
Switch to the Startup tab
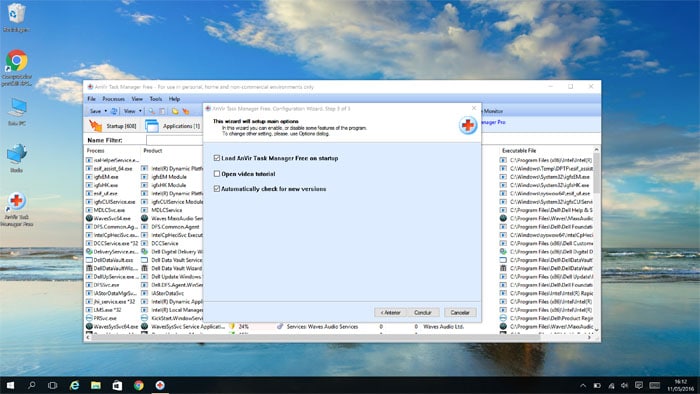coord(113,126)
